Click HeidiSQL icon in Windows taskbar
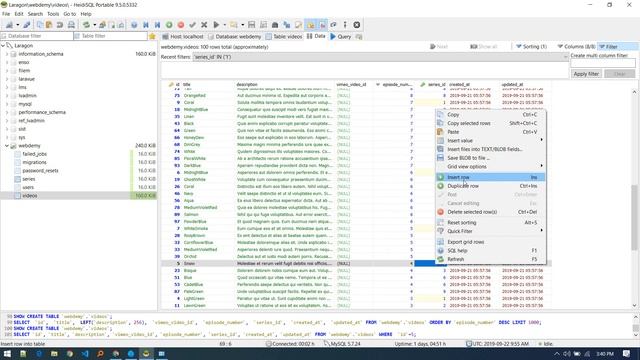 (146, 353)
